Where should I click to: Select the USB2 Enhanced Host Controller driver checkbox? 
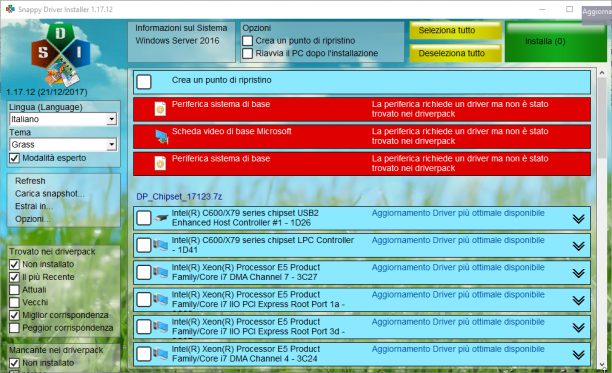144,218
